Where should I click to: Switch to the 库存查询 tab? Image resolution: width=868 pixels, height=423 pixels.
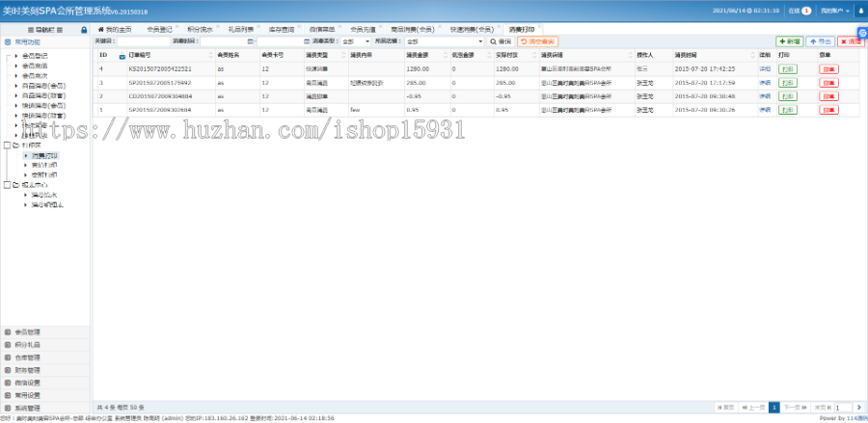(x=281, y=29)
